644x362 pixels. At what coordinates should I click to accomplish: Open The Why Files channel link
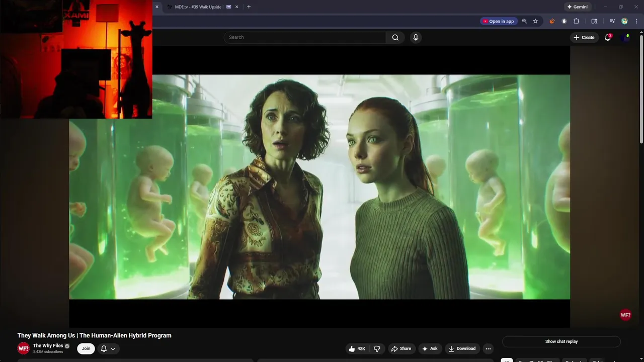(48, 346)
